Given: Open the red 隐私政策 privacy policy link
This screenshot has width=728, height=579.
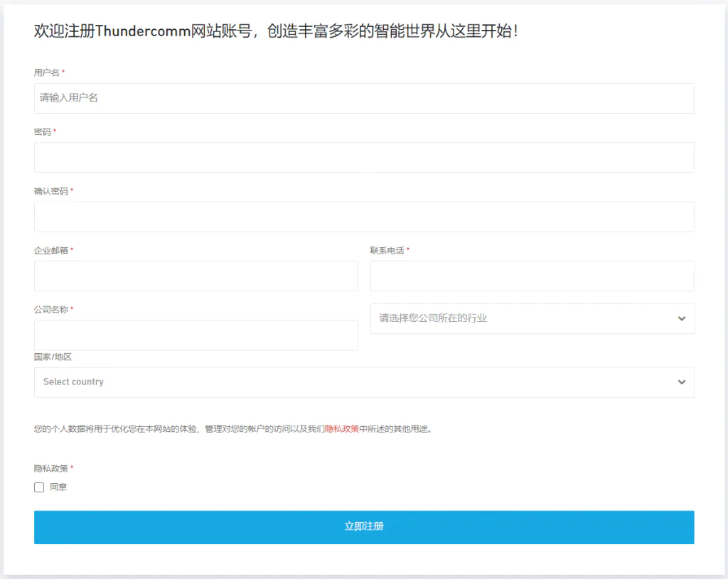Looking at the screenshot, I should pyautogui.click(x=342, y=428).
